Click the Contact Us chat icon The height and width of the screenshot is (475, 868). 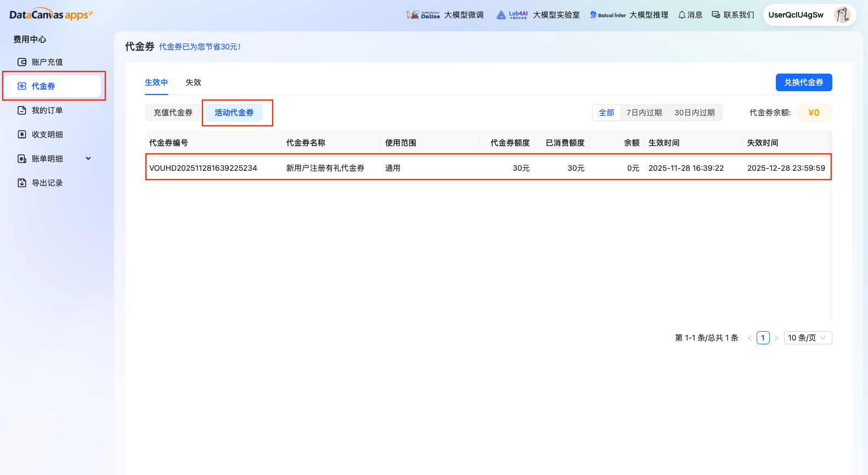click(x=716, y=15)
